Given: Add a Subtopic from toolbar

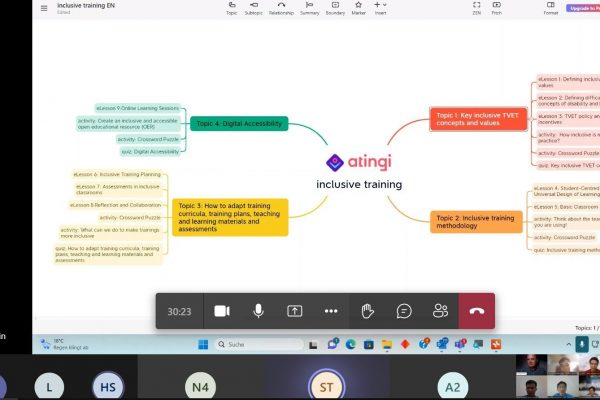Looking at the screenshot, I should [255, 7].
